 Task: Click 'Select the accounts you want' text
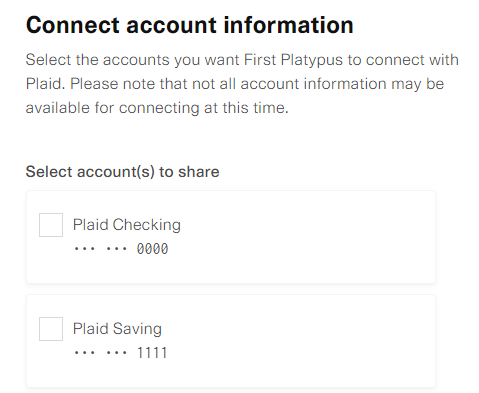pyautogui.click(x=133, y=60)
